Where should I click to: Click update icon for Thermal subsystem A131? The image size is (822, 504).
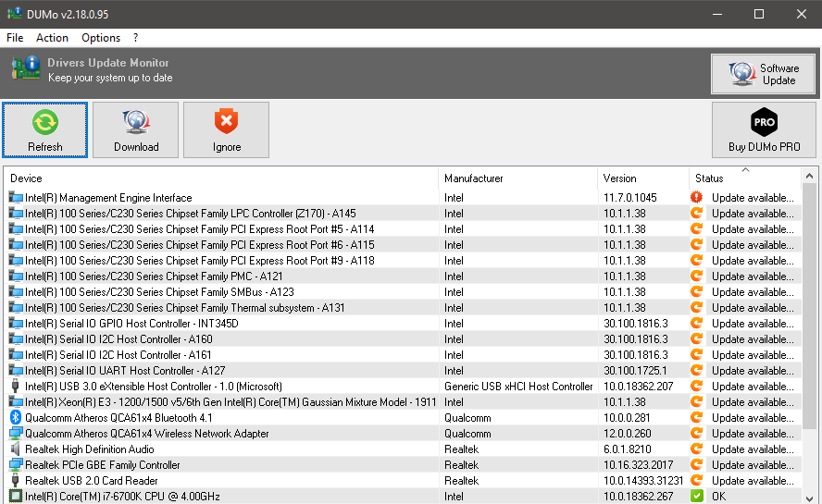(696, 308)
